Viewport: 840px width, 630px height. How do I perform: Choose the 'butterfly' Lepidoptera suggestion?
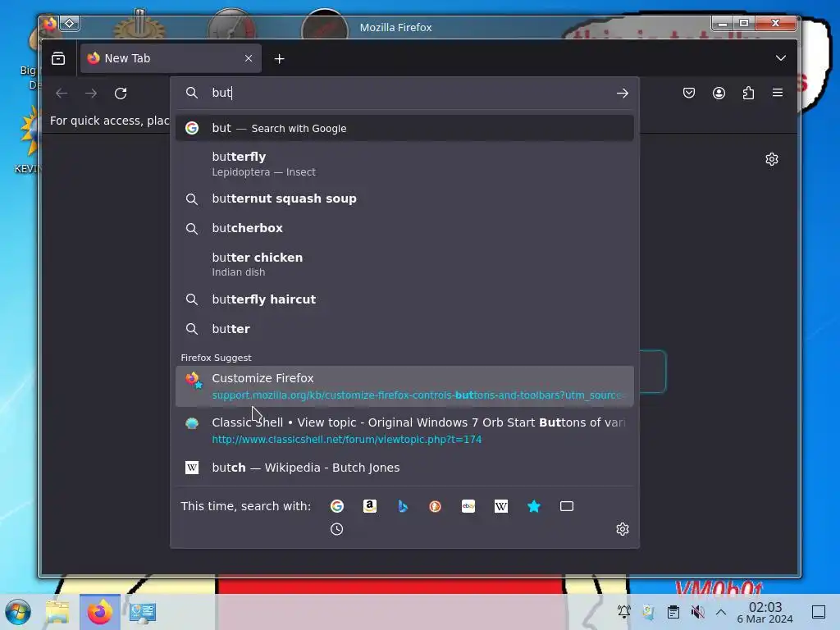(x=404, y=164)
